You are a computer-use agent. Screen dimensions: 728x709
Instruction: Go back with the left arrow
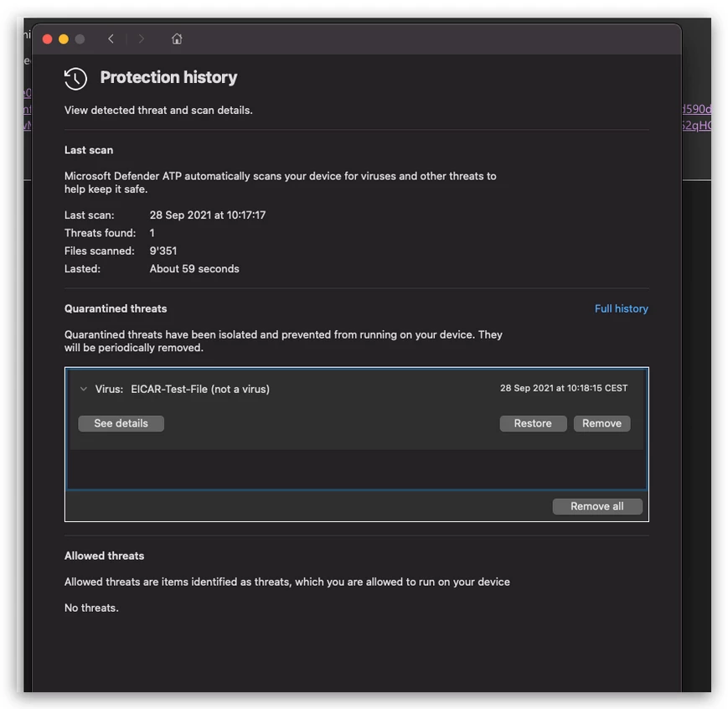point(111,39)
